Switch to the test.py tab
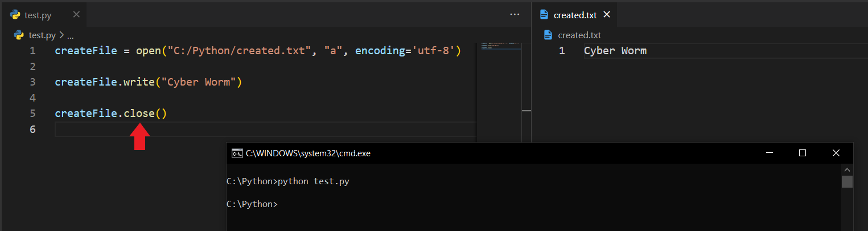 coord(38,15)
